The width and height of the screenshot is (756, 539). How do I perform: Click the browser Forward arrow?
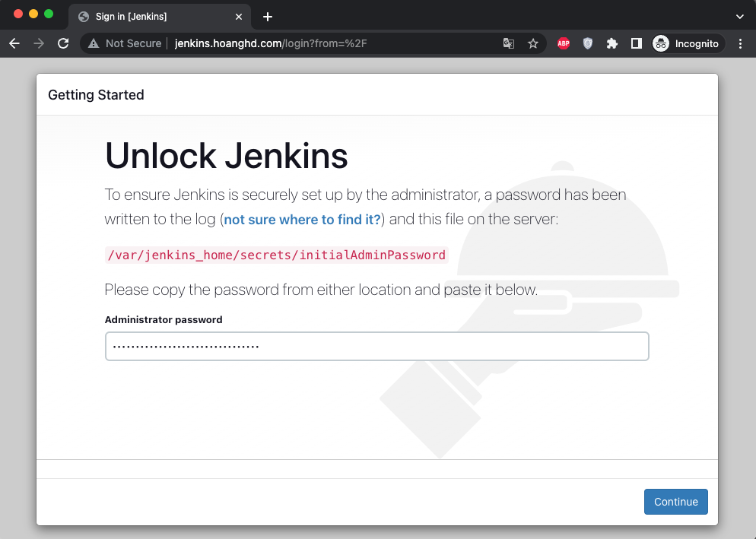(39, 43)
